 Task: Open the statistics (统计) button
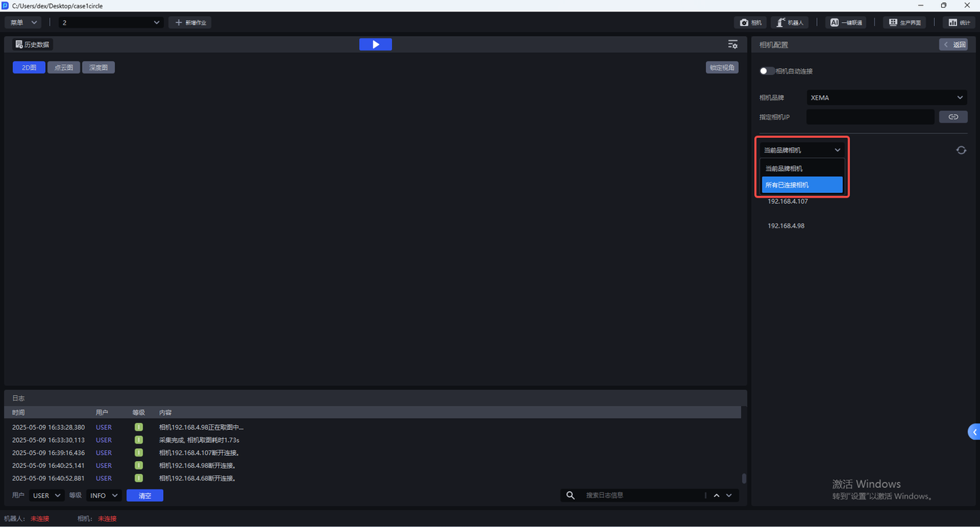(960, 23)
